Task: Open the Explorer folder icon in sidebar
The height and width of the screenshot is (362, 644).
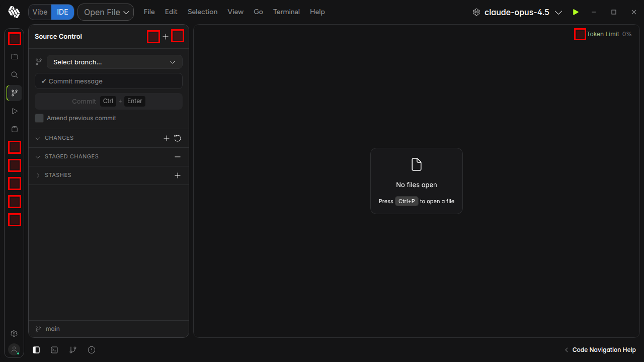Action: pos(15,57)
